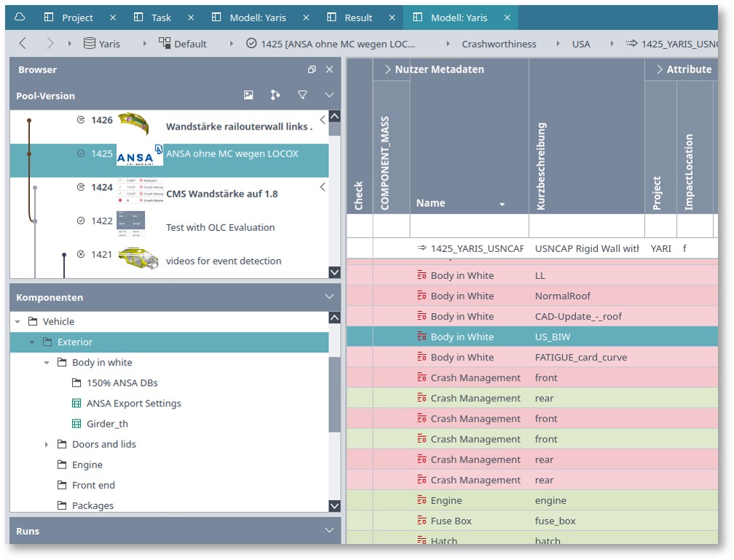Open the filter icon in Pool-Version
The width and height of the screenshot is (734, 560).
pos(302,95)
